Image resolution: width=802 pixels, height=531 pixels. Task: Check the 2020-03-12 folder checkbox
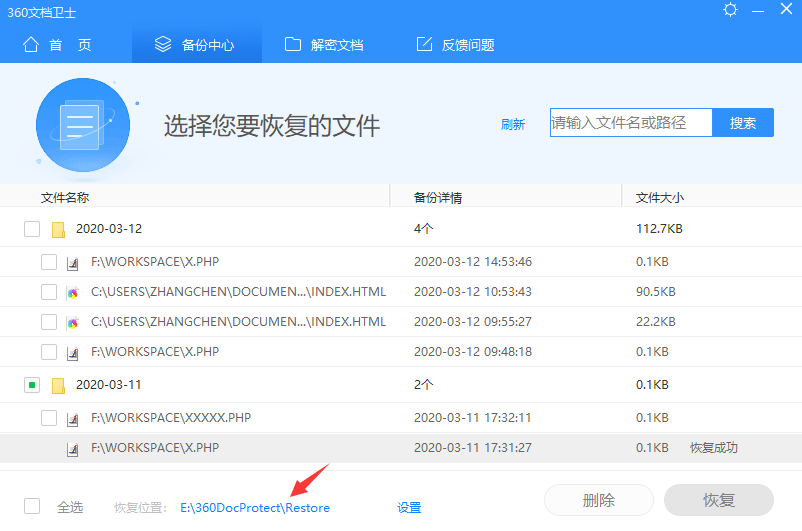32,229
